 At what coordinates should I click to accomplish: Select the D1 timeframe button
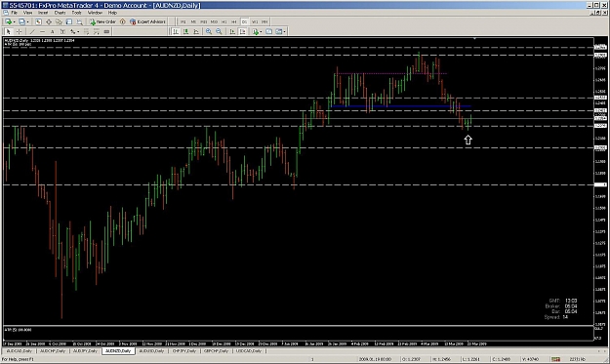coord(244,21)
